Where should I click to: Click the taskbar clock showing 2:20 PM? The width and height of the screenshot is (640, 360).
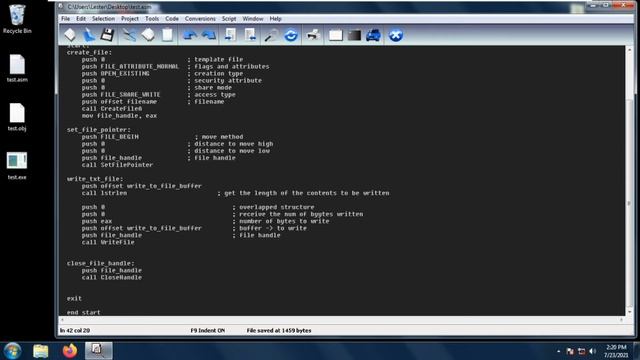tap(616, 351)
